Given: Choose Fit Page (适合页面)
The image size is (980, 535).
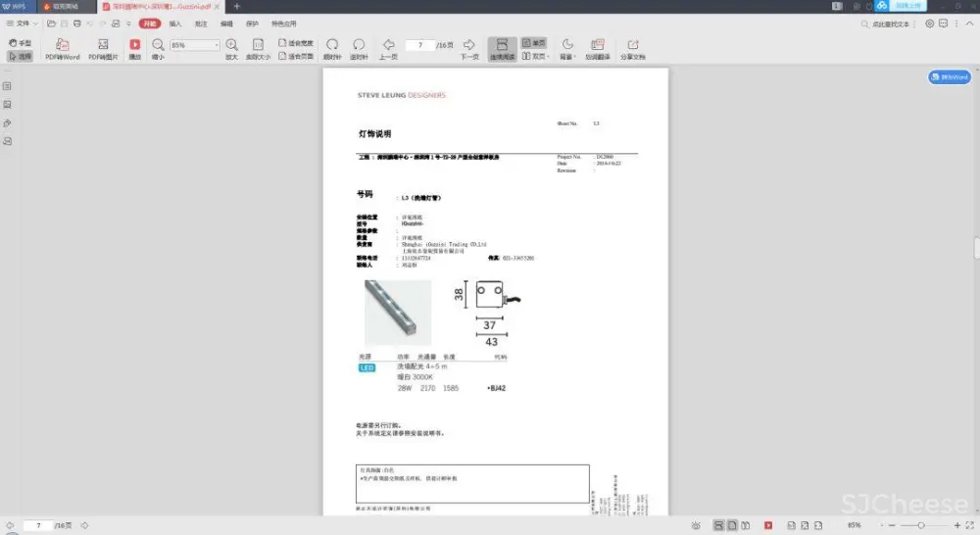Looking at the screenshot, I should coord(296,56).
